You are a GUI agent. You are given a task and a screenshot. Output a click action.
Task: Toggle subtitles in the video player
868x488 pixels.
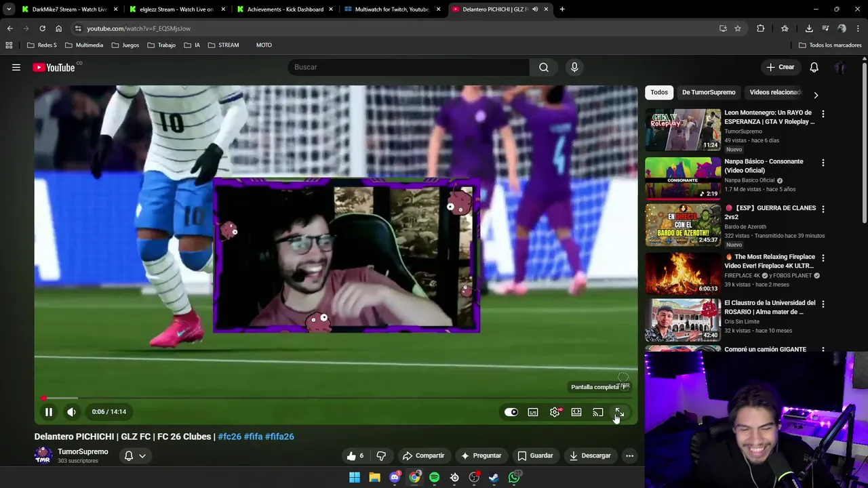click(533, 412)
